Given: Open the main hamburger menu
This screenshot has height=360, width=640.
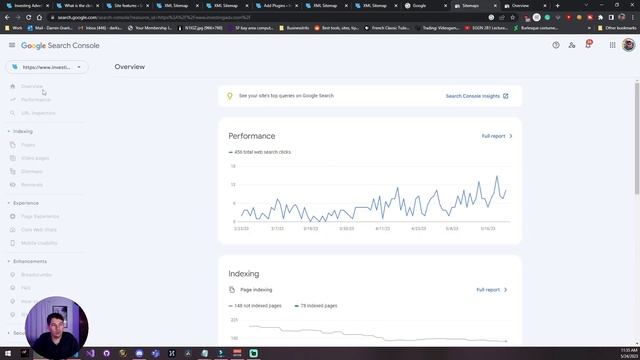Looking at the screenshot, I should click(12, 45).
